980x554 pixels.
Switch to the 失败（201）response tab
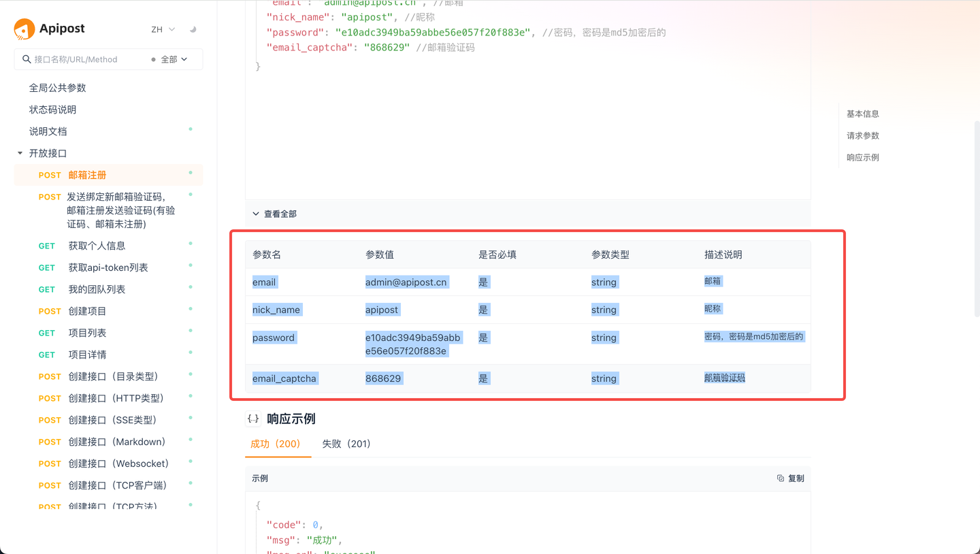(x=347, y=443)
